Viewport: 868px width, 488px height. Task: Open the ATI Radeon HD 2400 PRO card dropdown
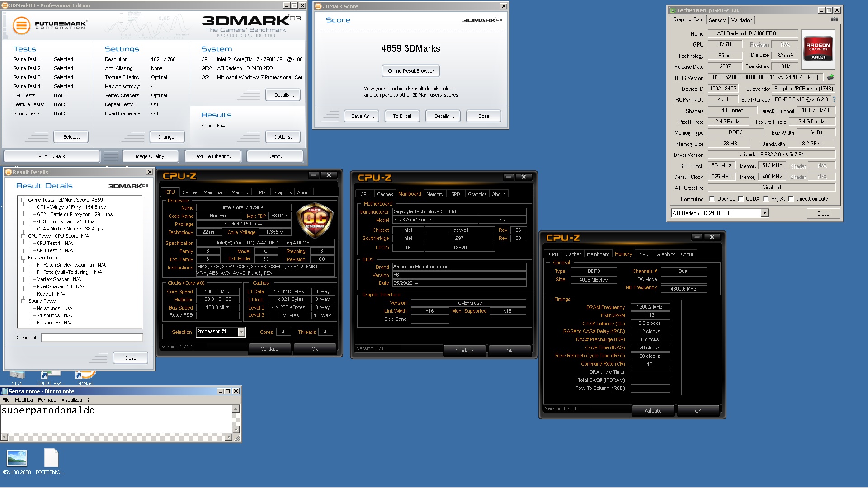[x=764, y=213]
